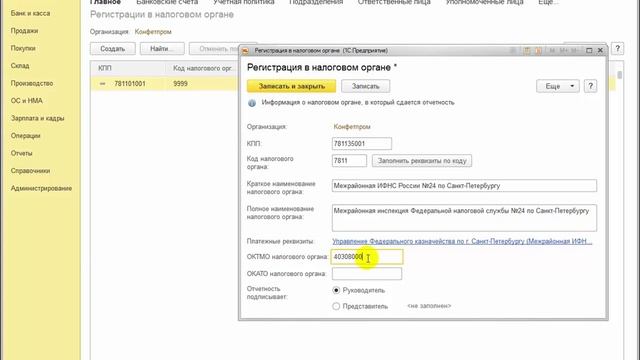Screen dimensions: 640x360
Task: Click Заполнить реквизиты по коду
Action: (x=422, y=161)
